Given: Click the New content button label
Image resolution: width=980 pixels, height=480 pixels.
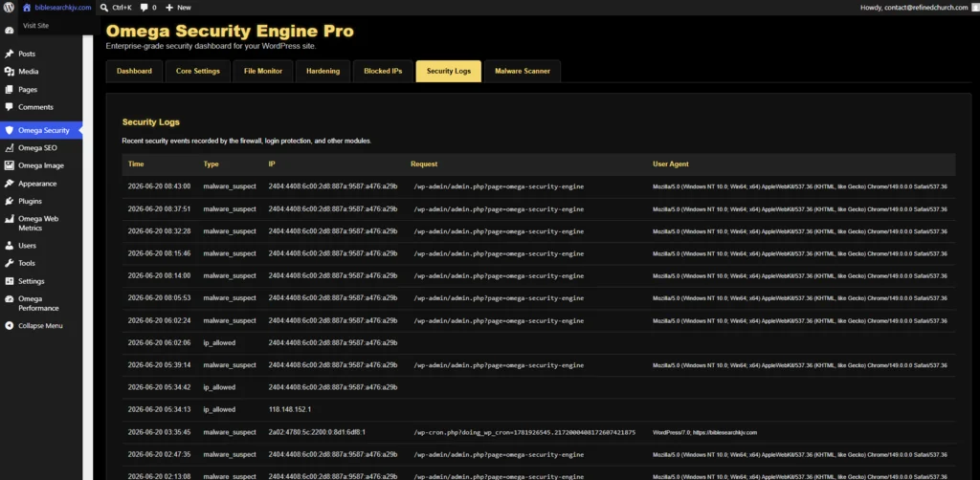Looking at the screenshot, I should (x=185, y=8).
